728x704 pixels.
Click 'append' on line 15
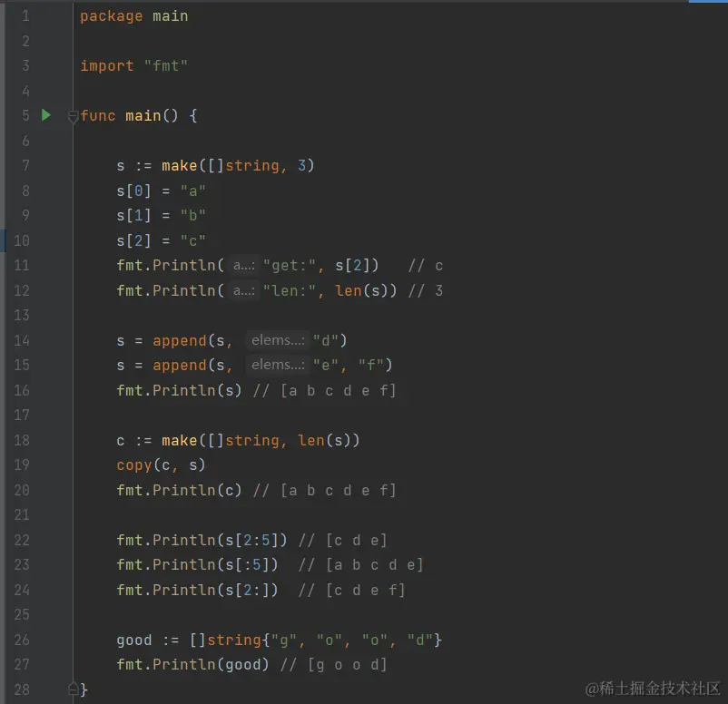[179, 366]
